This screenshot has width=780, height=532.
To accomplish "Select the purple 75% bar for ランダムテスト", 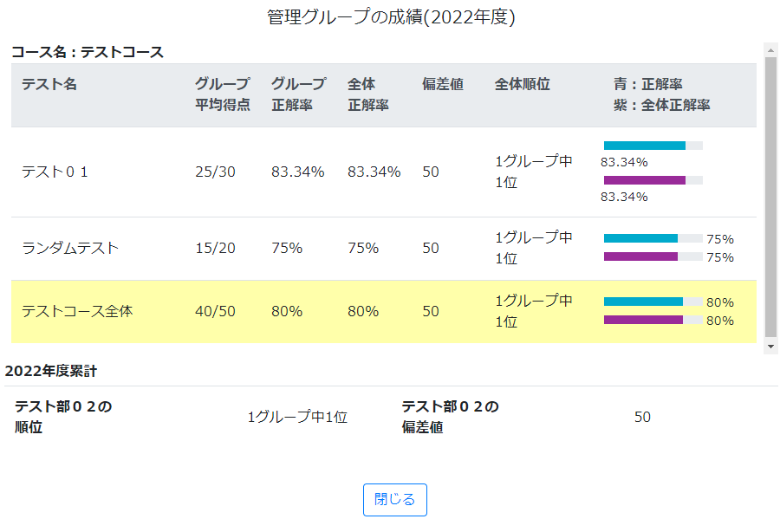I will pos(640,256).
